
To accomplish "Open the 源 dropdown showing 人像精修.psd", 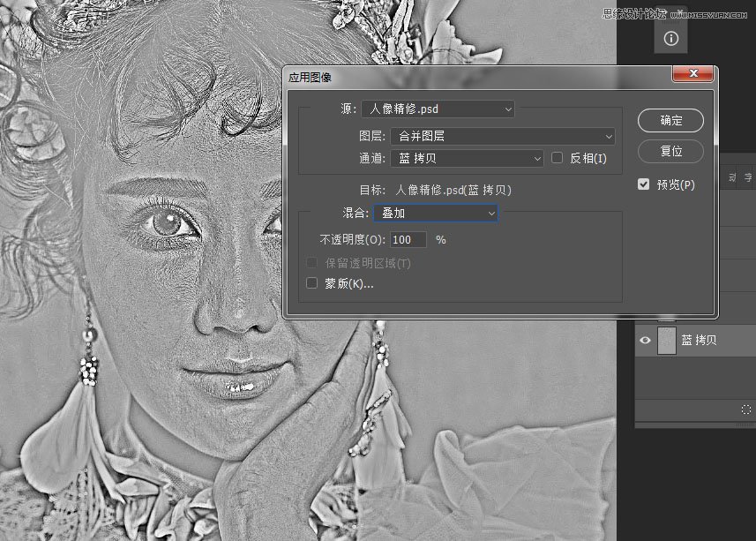I will pos(438,109).
